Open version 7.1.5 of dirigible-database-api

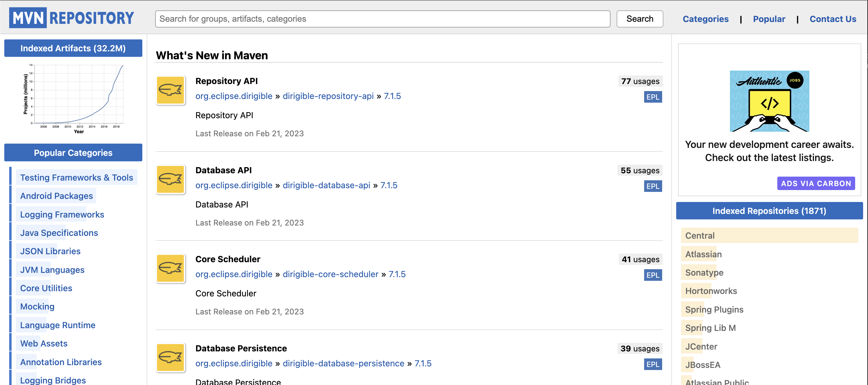coord(389,185)
